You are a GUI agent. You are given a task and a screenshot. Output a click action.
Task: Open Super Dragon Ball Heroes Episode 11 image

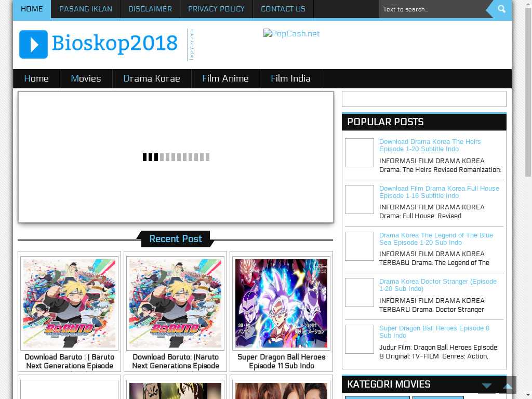tap(281, 303)
